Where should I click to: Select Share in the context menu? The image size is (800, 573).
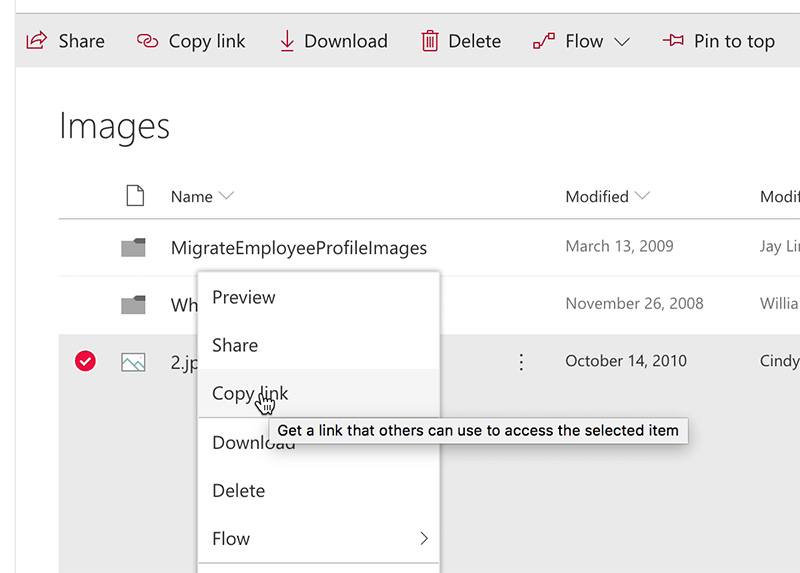(x=235, y=345)
